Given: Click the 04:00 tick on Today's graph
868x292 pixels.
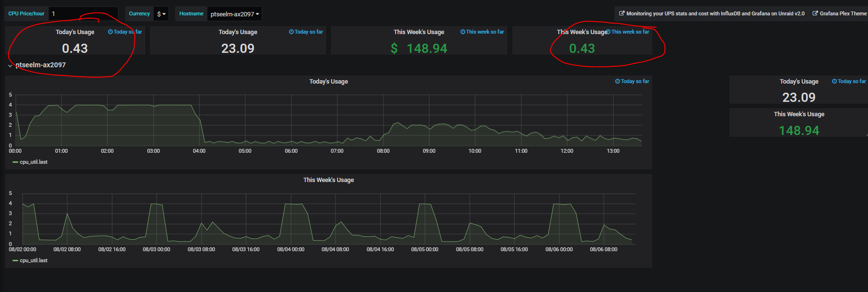Looking at the screenshot, I should click(x=199, y=151).
